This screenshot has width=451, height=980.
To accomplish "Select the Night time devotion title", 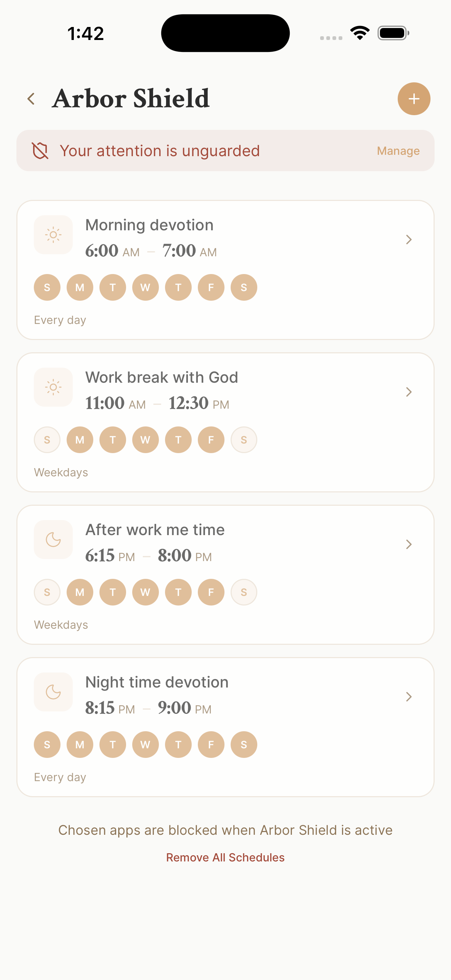I will coord(157,682).
